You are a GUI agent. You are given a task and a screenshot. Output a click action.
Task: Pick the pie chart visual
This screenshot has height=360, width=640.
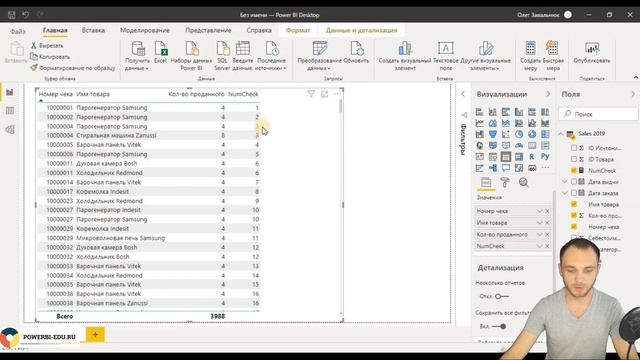(x=519, y=134)
